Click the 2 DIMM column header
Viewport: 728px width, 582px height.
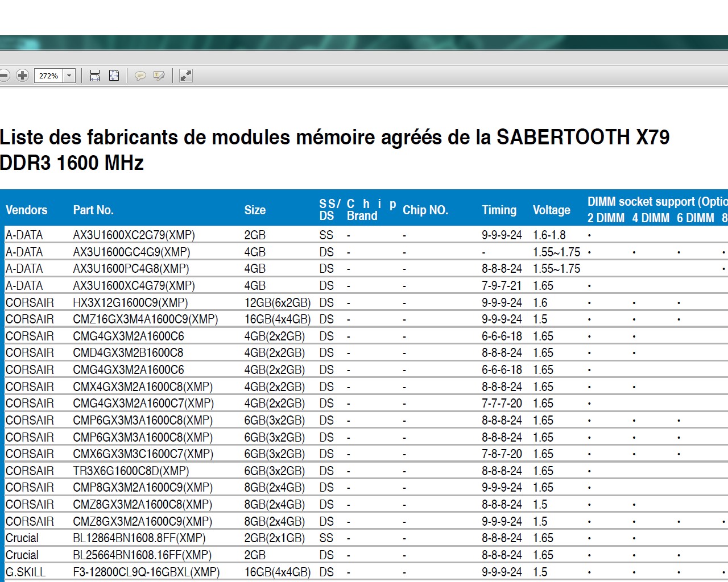click(606, 218)
